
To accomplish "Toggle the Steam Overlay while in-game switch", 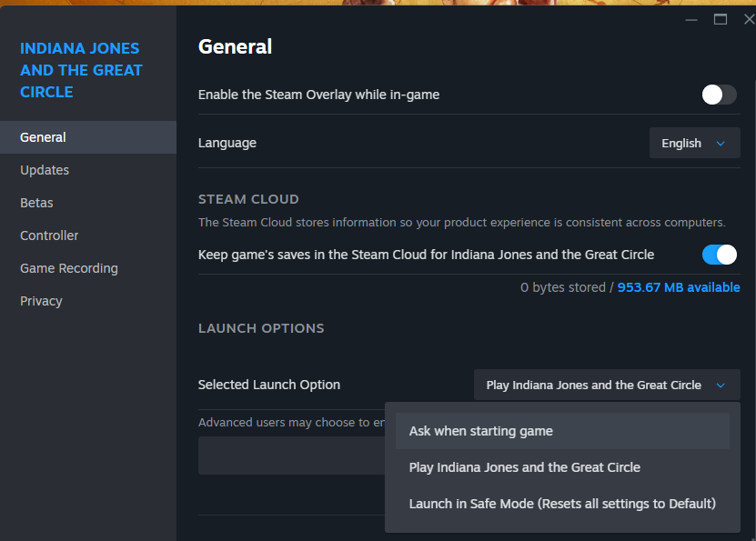I will (x=719, y=95).
